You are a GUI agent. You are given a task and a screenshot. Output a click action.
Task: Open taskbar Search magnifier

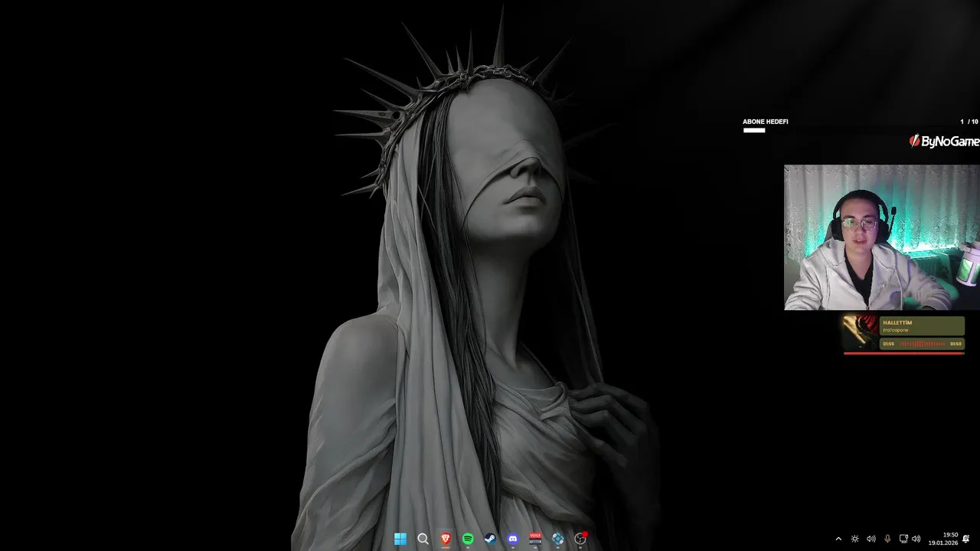(x=423, y=539)
